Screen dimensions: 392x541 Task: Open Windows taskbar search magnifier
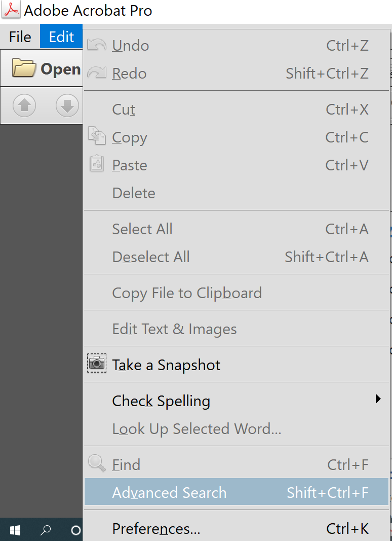[x=46, y=530]
